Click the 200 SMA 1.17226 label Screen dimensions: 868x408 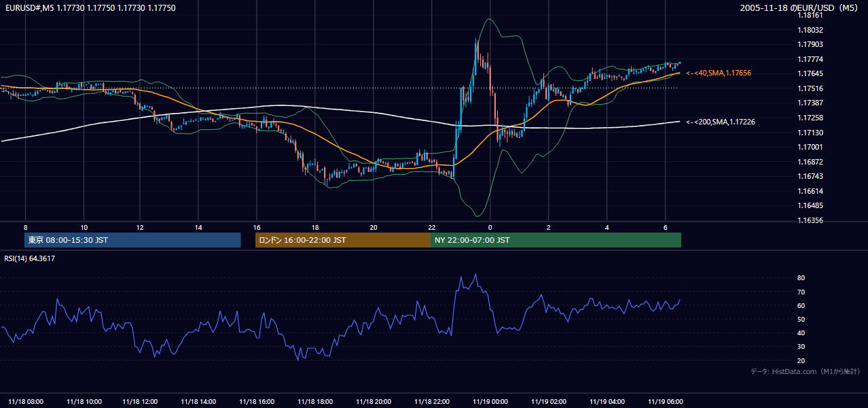click(x=720, y=122)
